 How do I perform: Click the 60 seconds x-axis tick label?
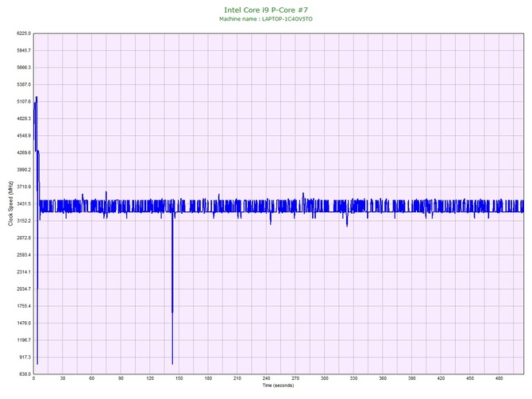click(x=91, y=378)
